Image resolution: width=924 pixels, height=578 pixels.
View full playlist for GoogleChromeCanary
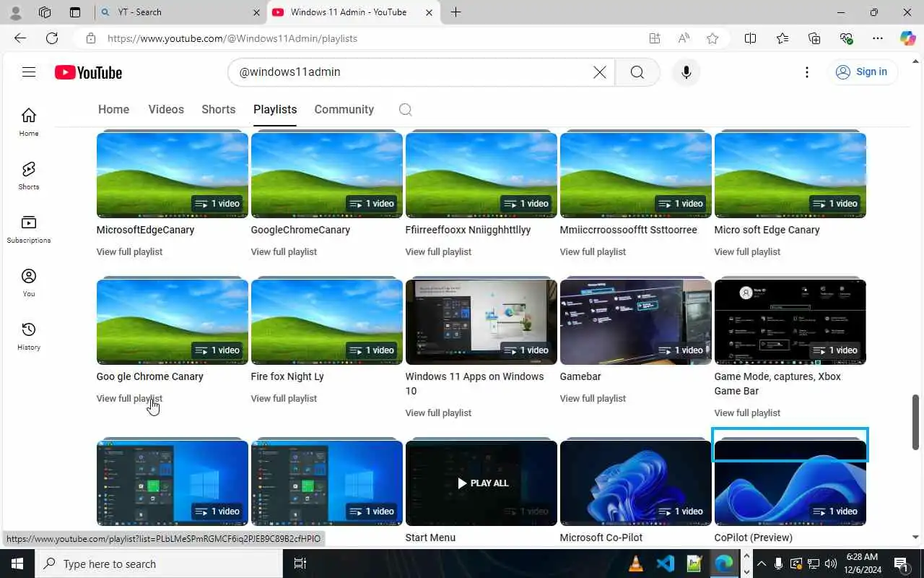click(x=284, y=251)
